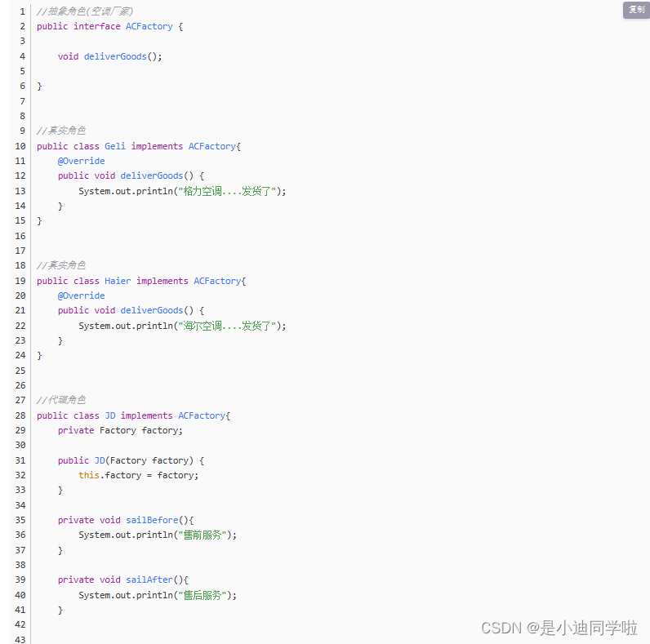Click '@Override' annotation on line 20
The width and height of the screenshot is (650, 644).
(82, 295)
